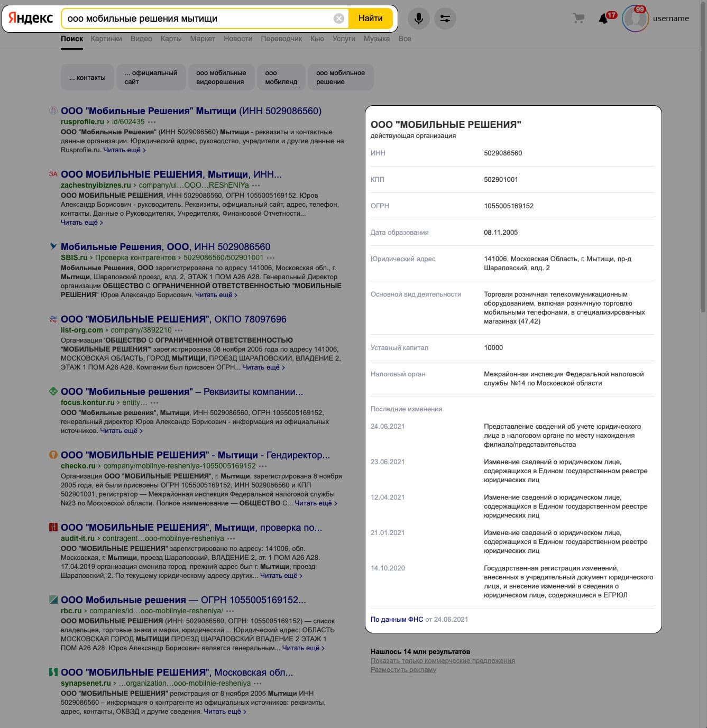Activate voice search microphone icon

pyautogui.click(x=418, y=19)
